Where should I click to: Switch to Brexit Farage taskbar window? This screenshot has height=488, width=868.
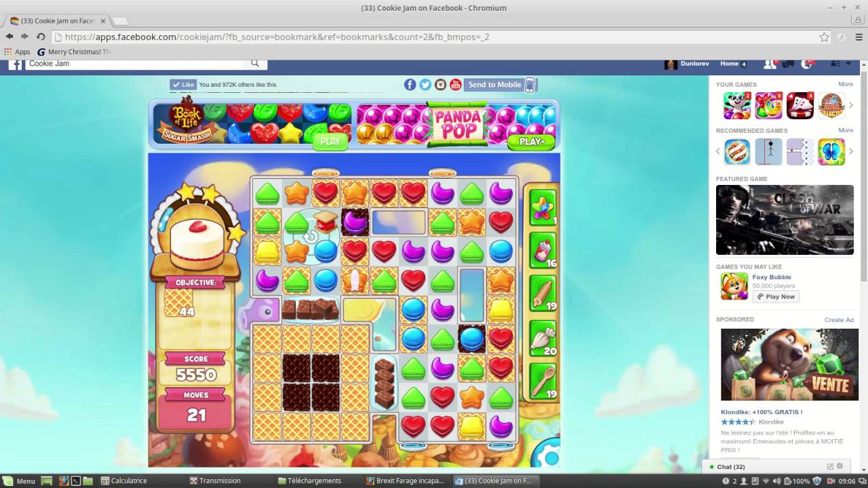click(406, 481)
